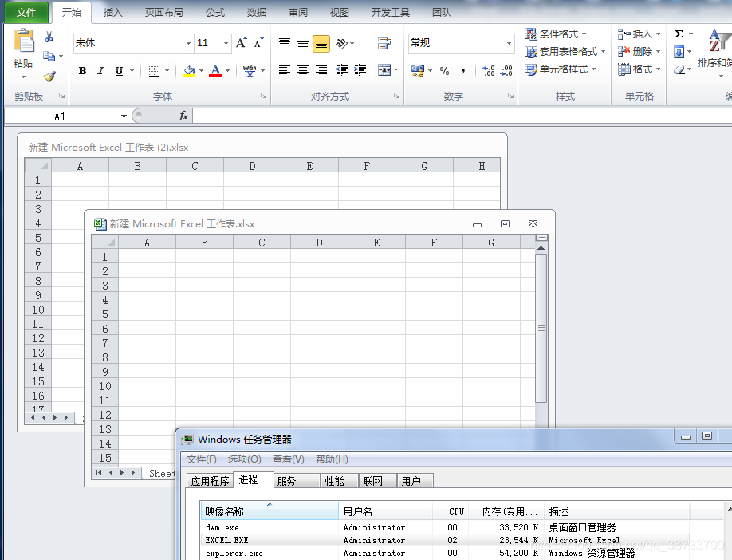
Task: Apply percent style (%)
Action: (x=444, y=71)
